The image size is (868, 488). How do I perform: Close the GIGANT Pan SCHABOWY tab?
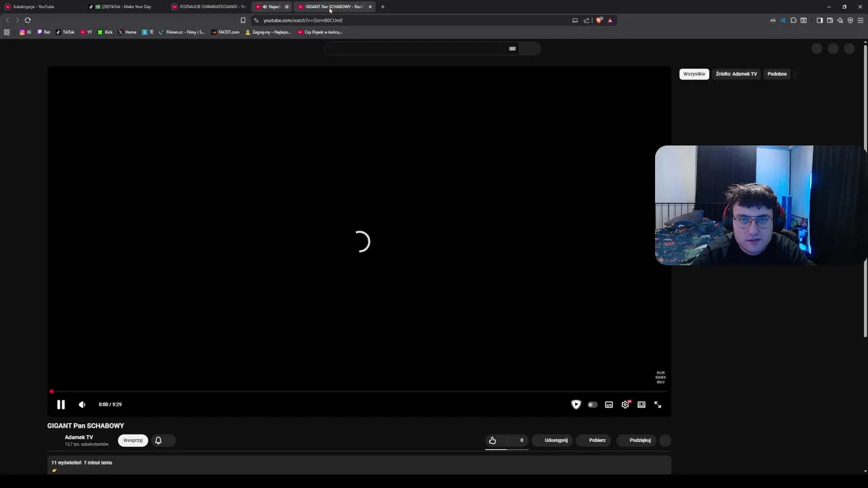[370, 7]
